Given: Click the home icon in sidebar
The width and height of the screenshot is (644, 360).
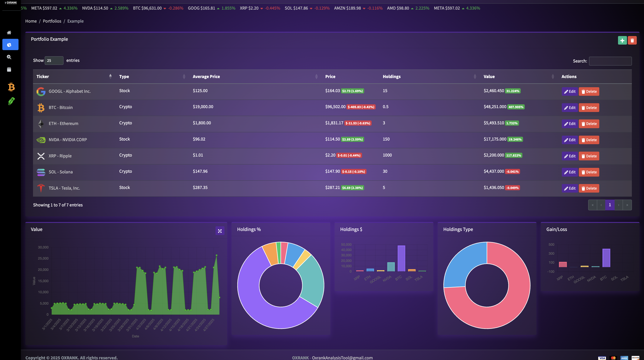Looking at the screenshot, I should (x=9, y=33).
